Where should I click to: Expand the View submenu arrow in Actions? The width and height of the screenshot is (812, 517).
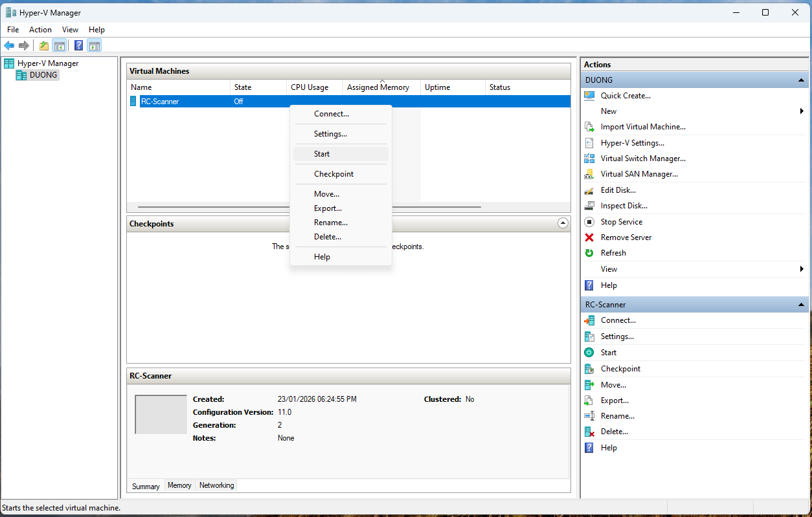(x=802, y=269)
